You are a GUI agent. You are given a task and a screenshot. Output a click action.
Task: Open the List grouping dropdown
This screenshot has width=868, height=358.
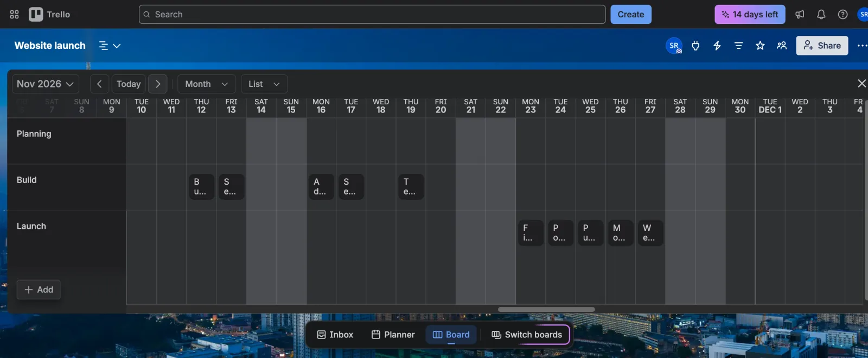264,84
